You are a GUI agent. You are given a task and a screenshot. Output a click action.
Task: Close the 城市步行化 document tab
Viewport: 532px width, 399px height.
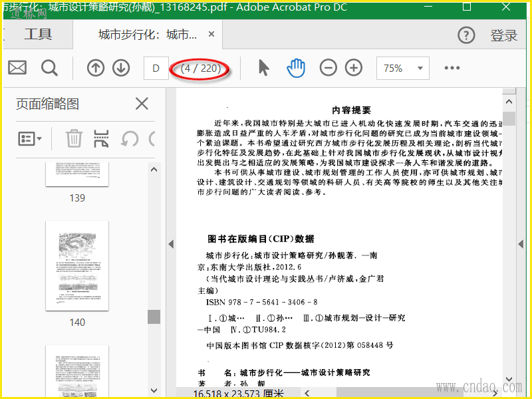(211, 35)
